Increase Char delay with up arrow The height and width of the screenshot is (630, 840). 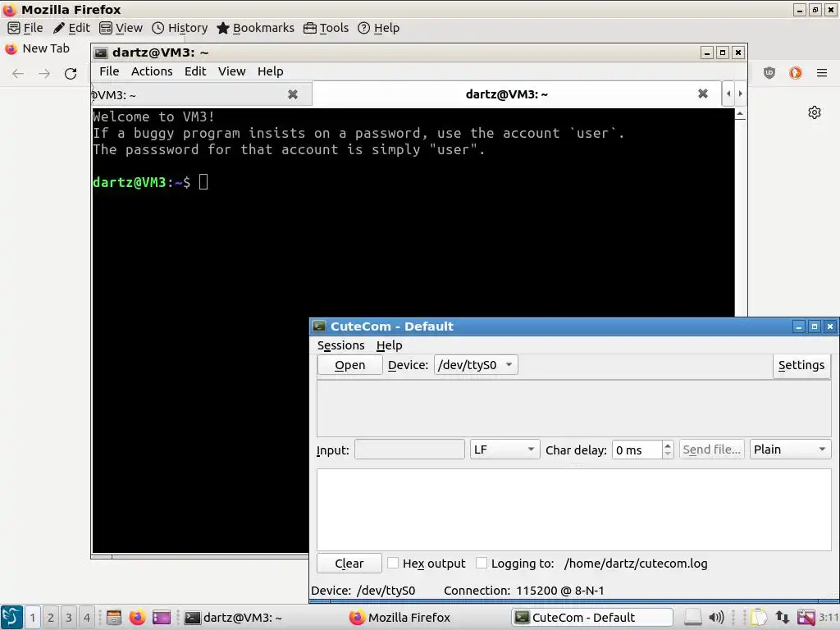668,445
